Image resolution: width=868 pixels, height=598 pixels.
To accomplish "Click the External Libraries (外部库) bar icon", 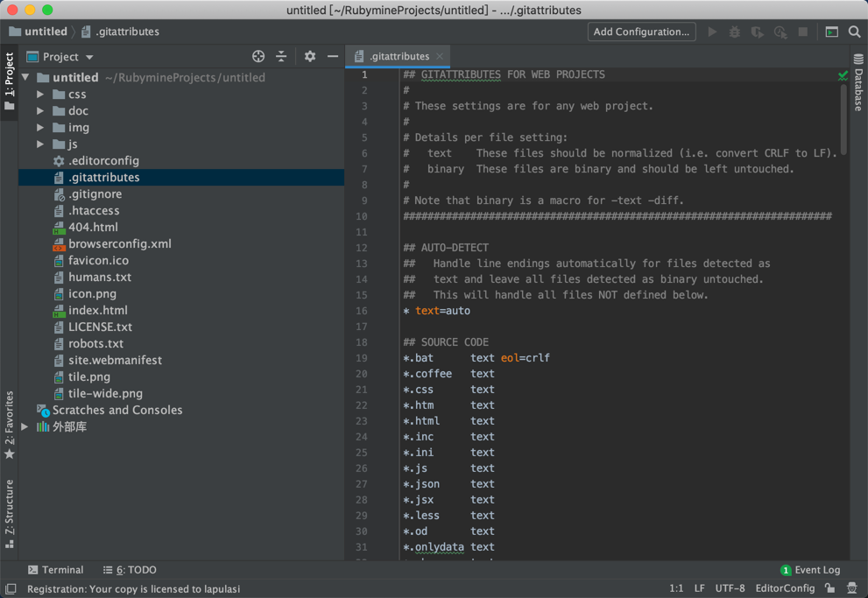I will 43,426.
